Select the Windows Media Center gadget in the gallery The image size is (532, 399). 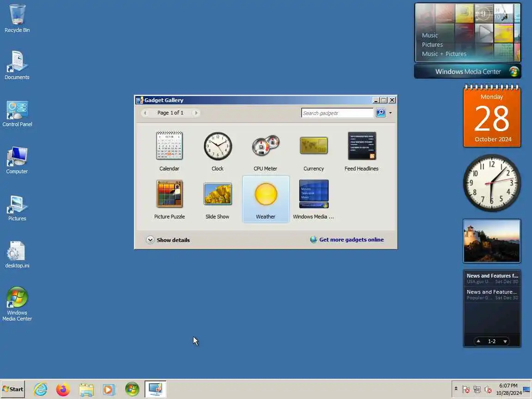314,199
